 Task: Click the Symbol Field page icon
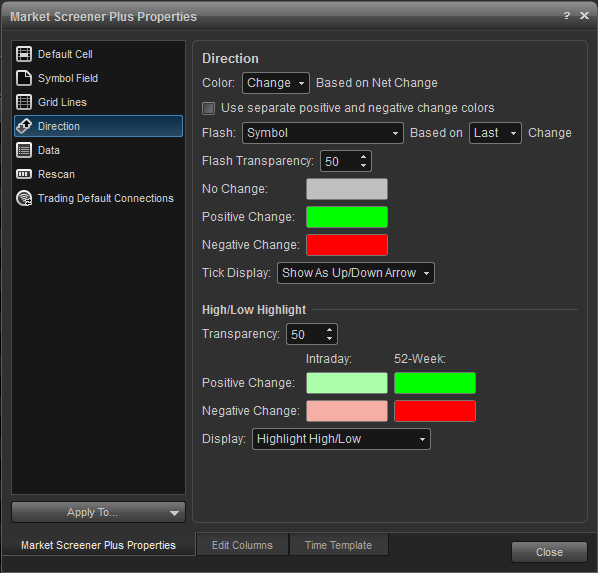(24, 78)
